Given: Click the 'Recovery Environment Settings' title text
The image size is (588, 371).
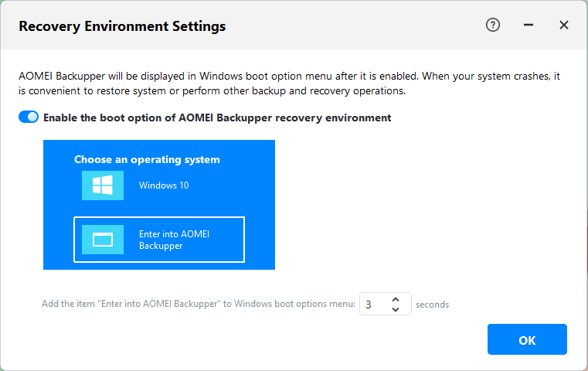Looking at the screenshot, I should [x=122, y=26].
